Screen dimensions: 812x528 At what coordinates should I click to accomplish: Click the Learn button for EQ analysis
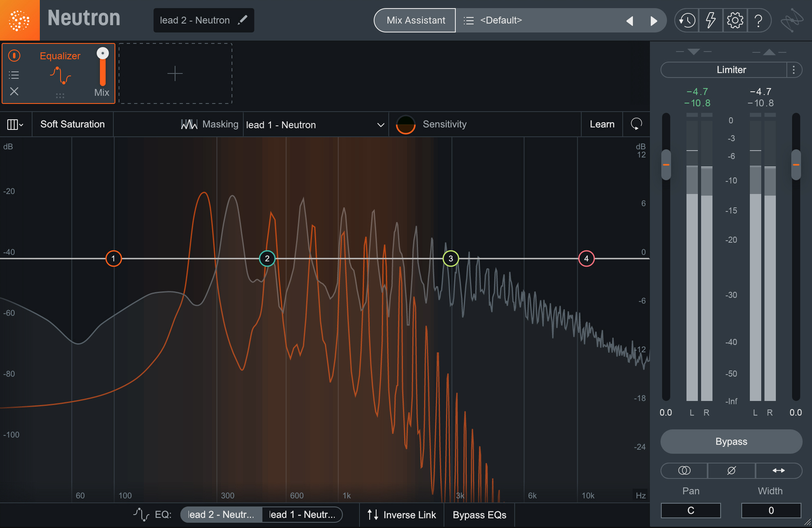click(x=602, y=125)
